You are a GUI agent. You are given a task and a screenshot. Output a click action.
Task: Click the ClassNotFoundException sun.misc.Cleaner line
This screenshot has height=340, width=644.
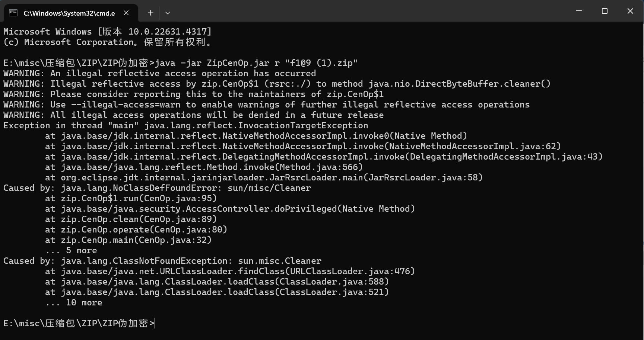(162, 261)
